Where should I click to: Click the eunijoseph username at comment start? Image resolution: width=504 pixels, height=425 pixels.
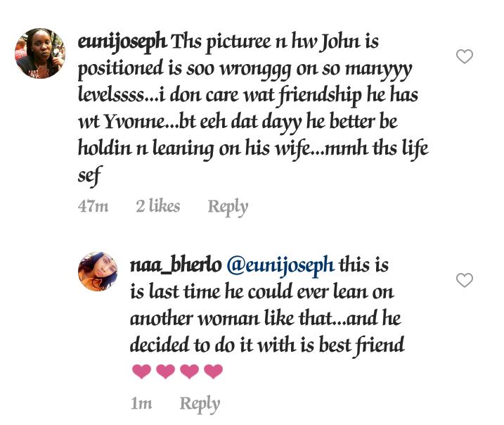coord(122,42)
